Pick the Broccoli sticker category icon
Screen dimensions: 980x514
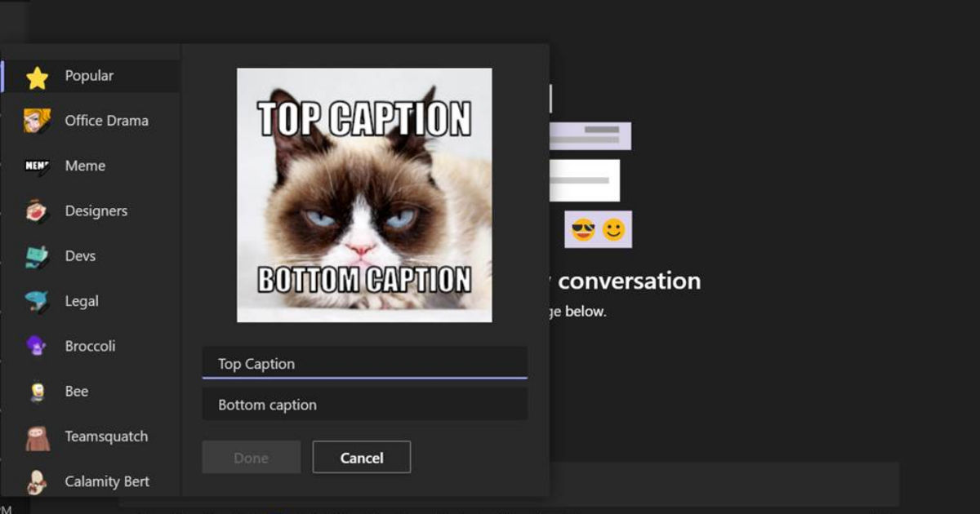[x=37, y=346]
